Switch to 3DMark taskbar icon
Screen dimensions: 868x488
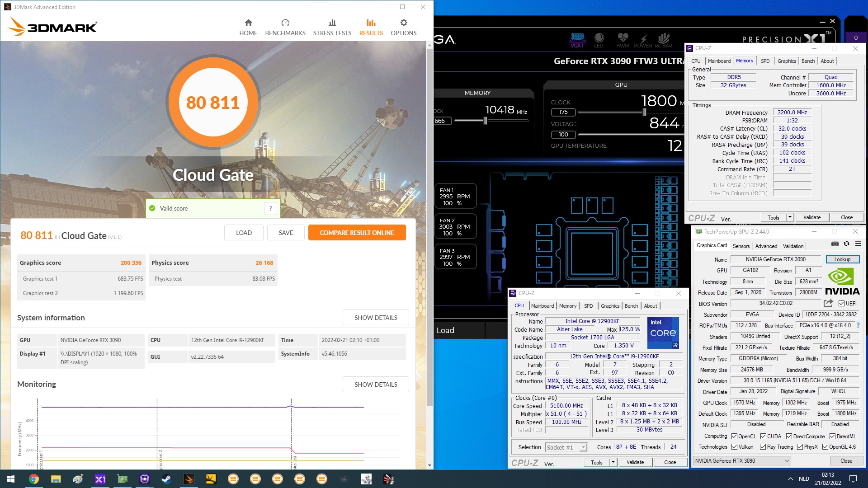(x=189, y=479)
